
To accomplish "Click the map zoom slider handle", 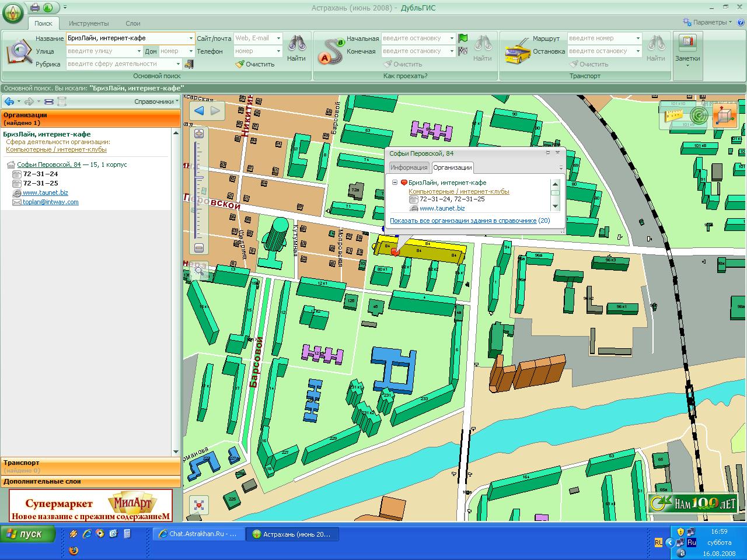I will pos(199,178).
